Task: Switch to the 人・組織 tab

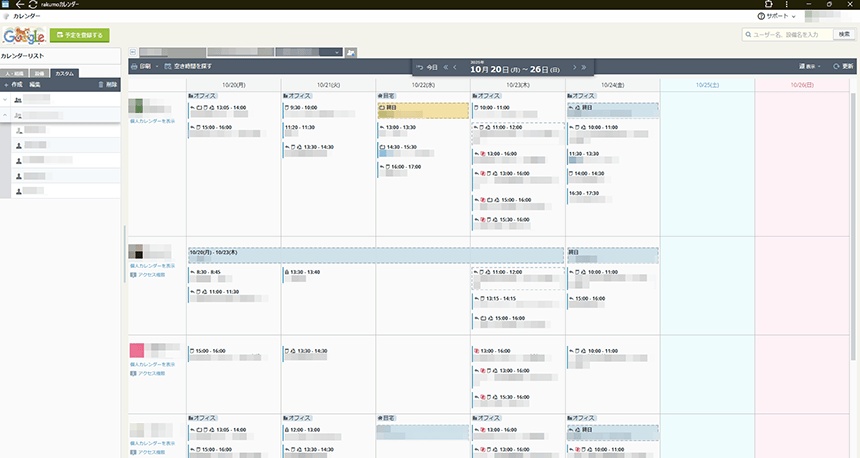Action: (x=14, y=74)
